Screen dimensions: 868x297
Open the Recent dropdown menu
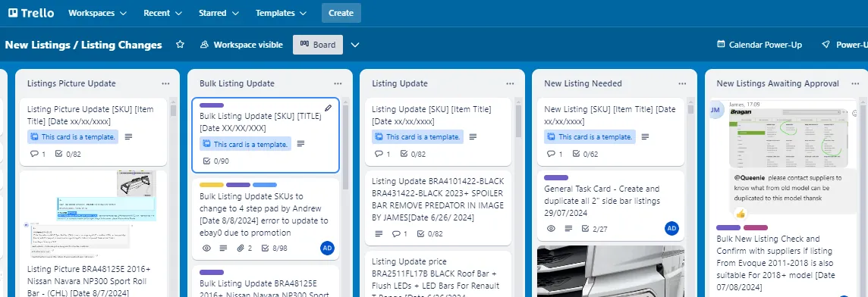162,13
